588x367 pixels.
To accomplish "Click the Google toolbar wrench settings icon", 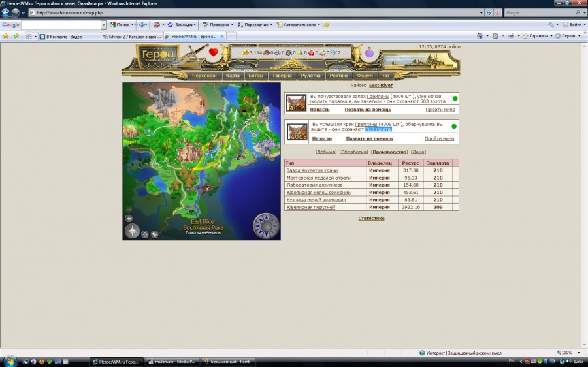I will coord(551,25).
